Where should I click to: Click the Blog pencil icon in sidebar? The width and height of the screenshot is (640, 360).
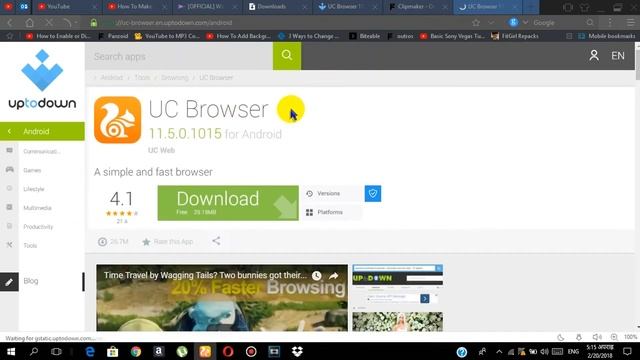(x=9, y=282)
